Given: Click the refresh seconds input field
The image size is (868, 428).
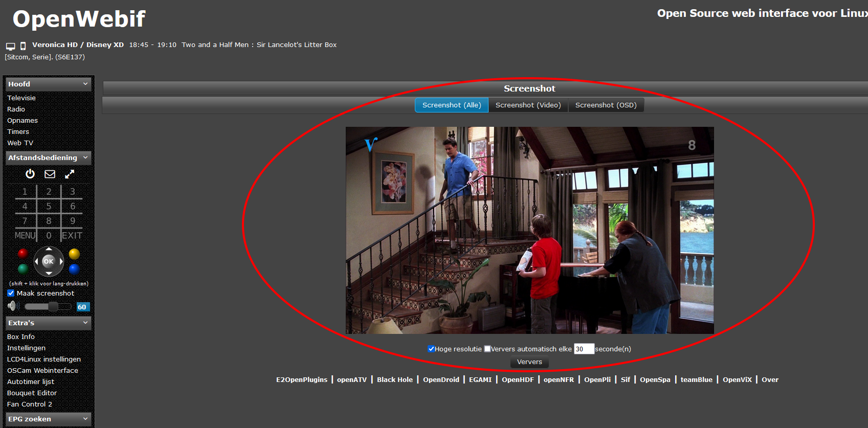Looking at the screenshot, I should pos(584,349).
